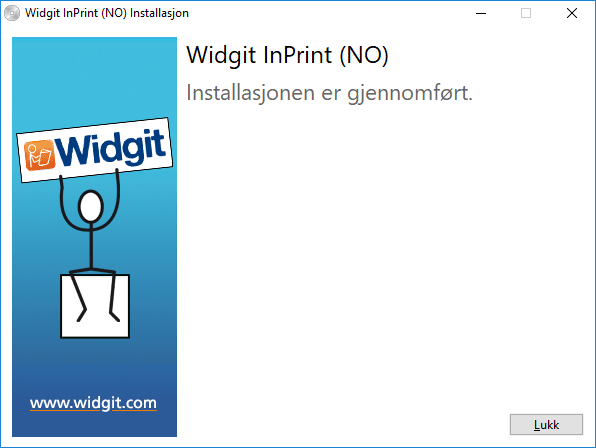Click the disabled maximize button
The width and height of the screenshot is (596, 448).
click(x=526, y=13)
